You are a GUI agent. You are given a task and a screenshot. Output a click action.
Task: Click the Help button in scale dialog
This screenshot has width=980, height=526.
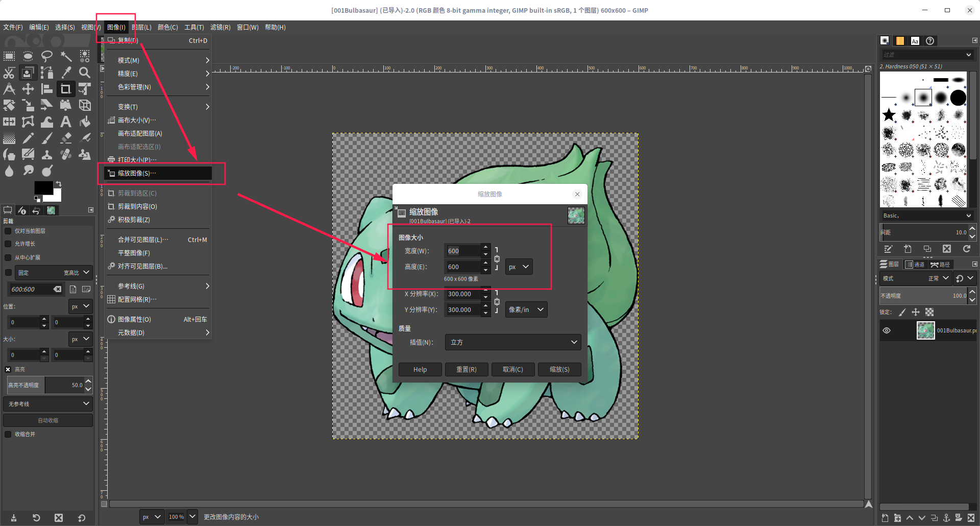(420, 369)
